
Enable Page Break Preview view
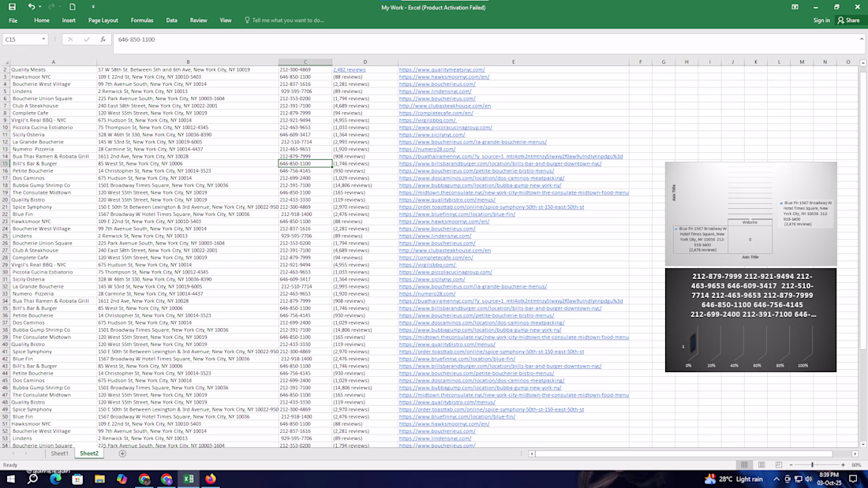[x=778, y=465]
